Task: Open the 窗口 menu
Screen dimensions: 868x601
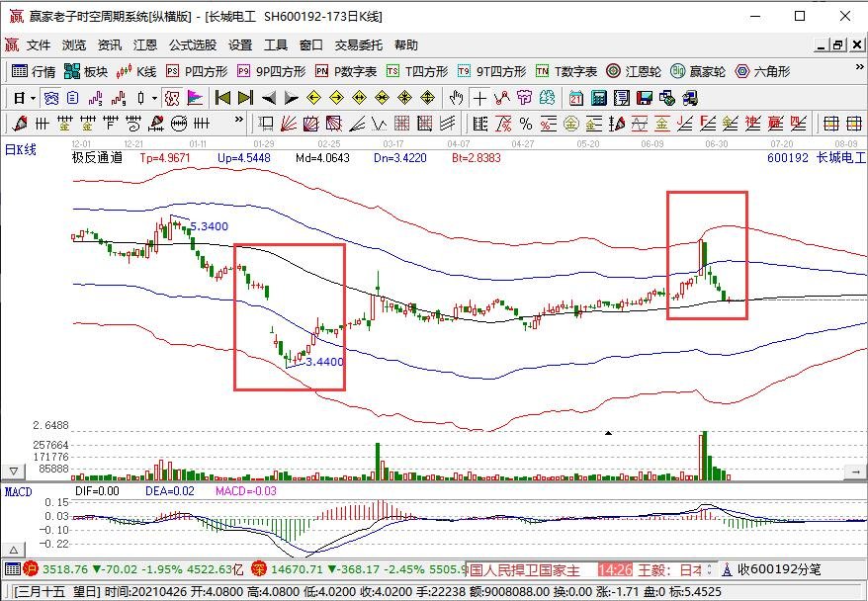Action: tap(311, 44)
